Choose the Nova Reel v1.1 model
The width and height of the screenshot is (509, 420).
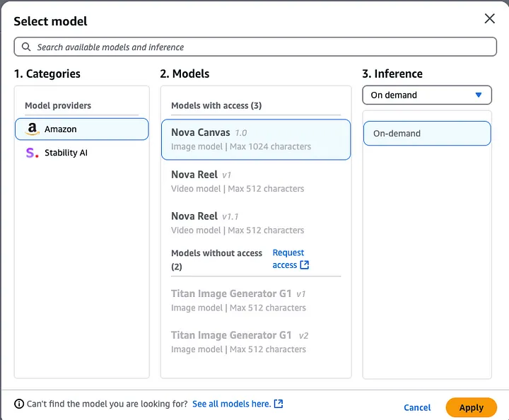point(256,223)
